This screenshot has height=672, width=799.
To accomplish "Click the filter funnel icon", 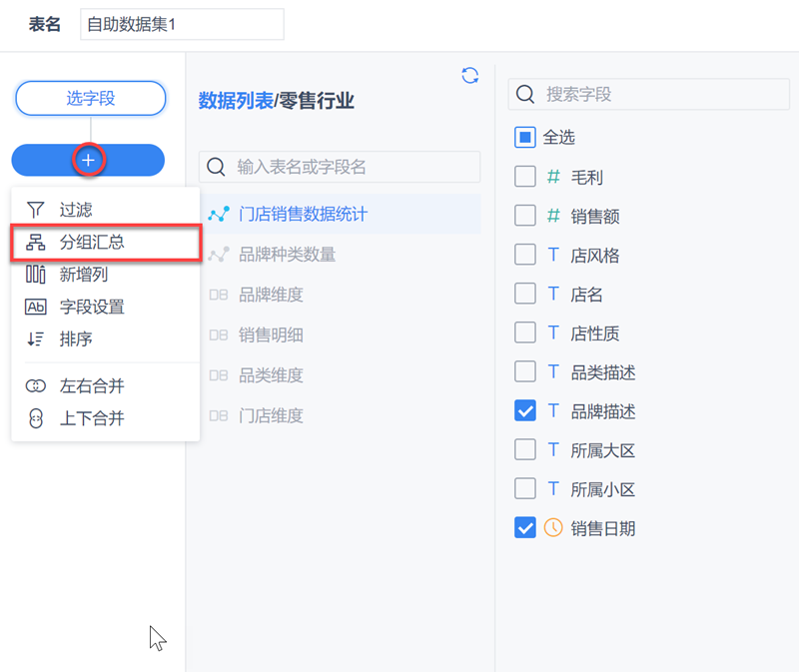I will (36, 210).
